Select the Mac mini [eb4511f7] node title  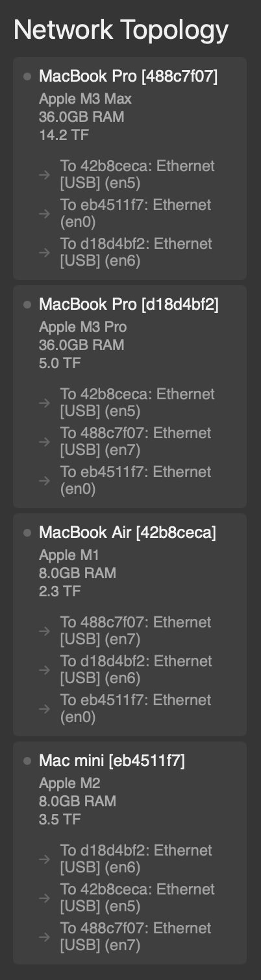pyautogui.click(x=112, y=761)
